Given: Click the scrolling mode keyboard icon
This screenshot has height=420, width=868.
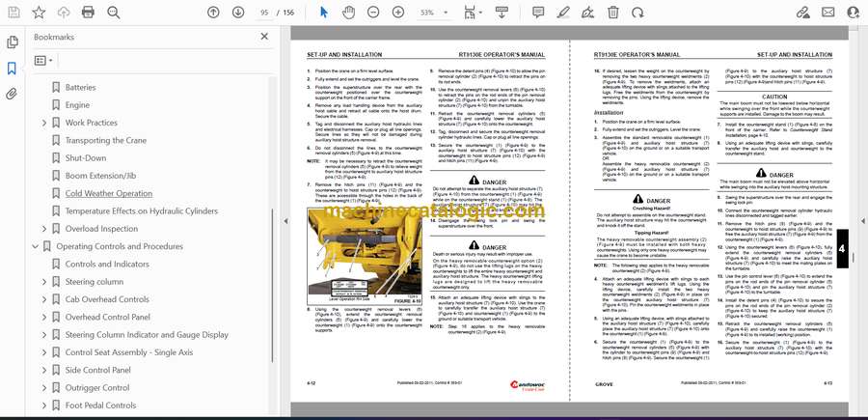Looking at the screenshot, I should point(502,13).
